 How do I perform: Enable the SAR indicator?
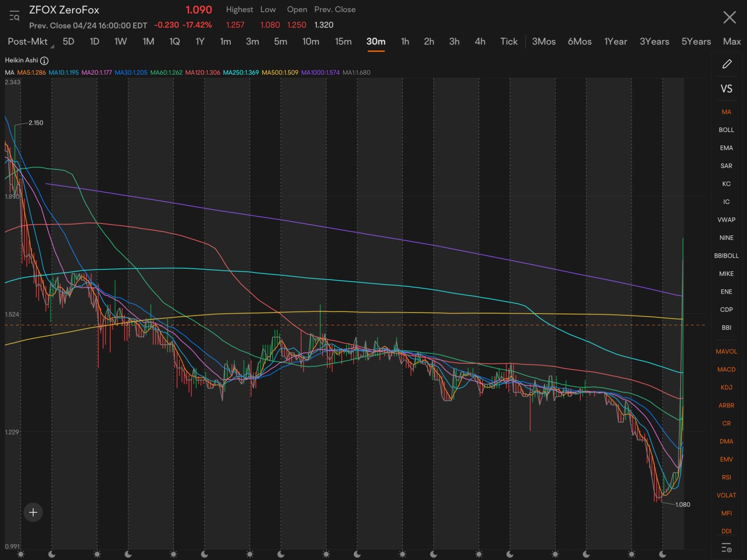click(x=726, y=166)
